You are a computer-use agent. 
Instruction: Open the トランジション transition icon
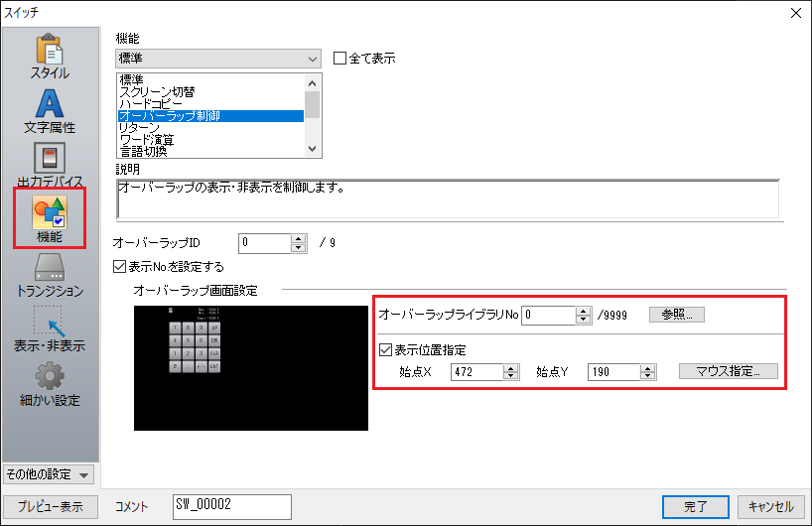pos(50,275)
